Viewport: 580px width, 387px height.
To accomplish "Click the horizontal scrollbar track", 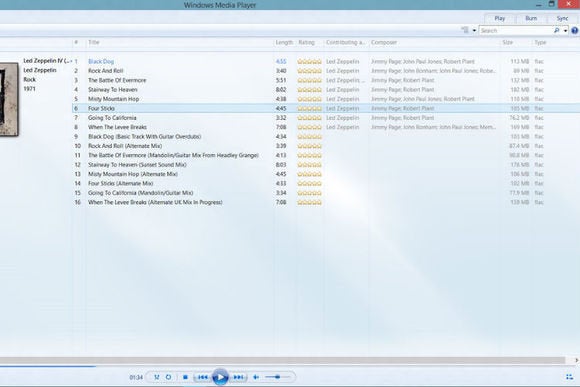I will click(283, 360).
